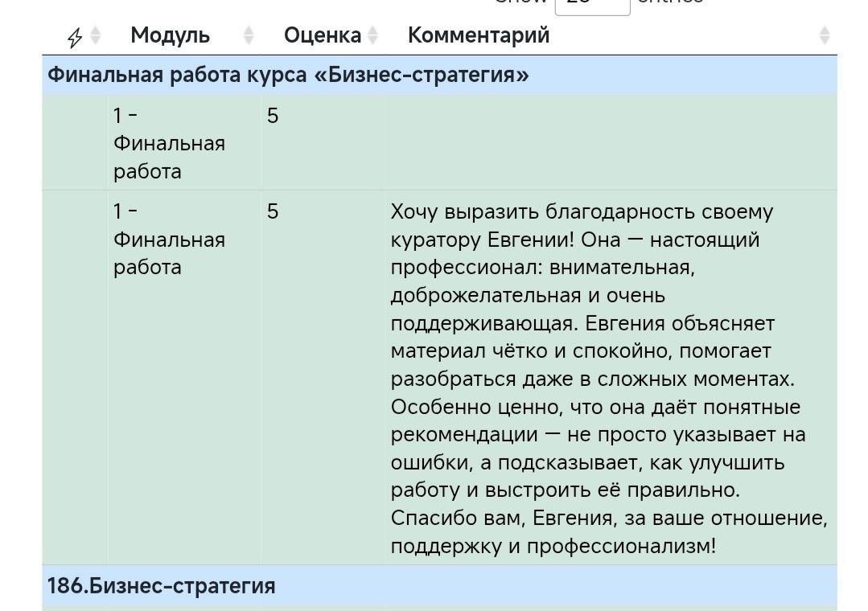Sort table by Комментарий column header
868x611 pixels.
click(479, 35)
